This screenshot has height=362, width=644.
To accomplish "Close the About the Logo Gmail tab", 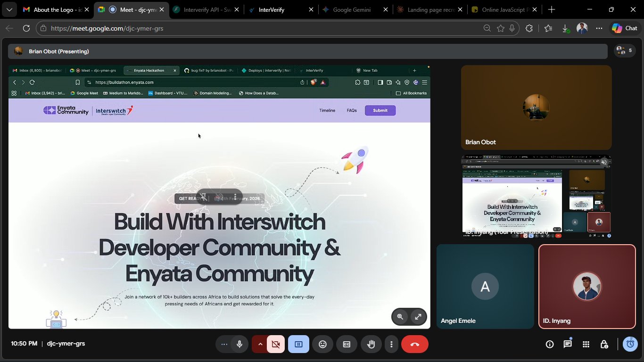I will pyautogui.click(x=86, y=9).
